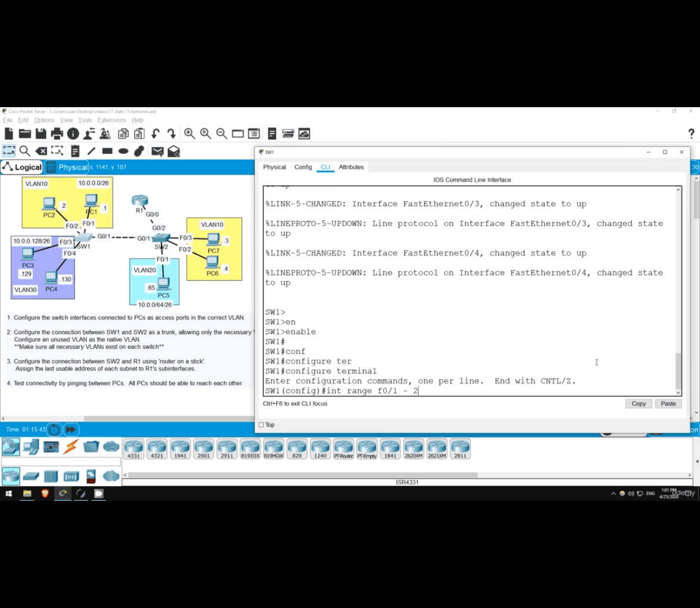The width and height of the screenshot is (700, 608).
Task: Reset workspace zoom with the R magnifier
Action: [205, 133]
